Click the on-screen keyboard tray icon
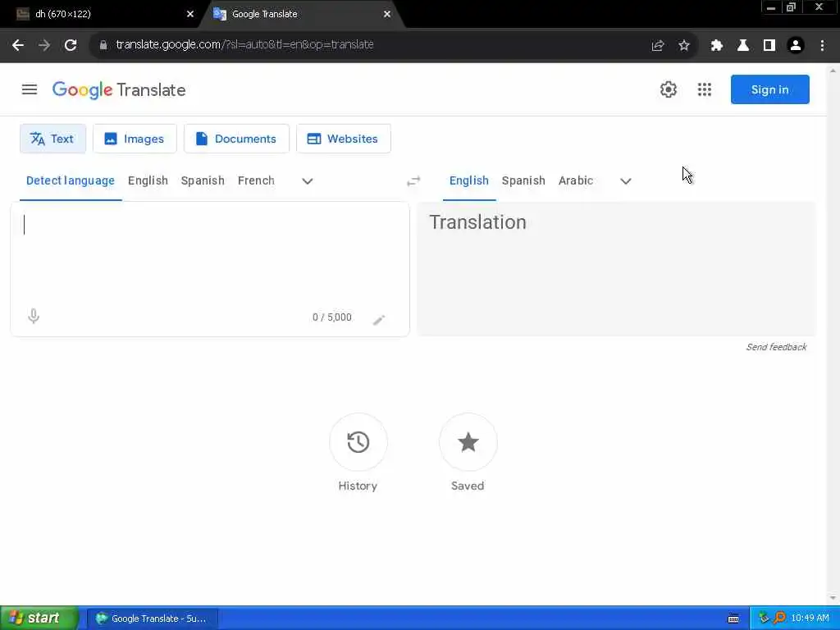The image size is (840, 630). coord(733,619)
